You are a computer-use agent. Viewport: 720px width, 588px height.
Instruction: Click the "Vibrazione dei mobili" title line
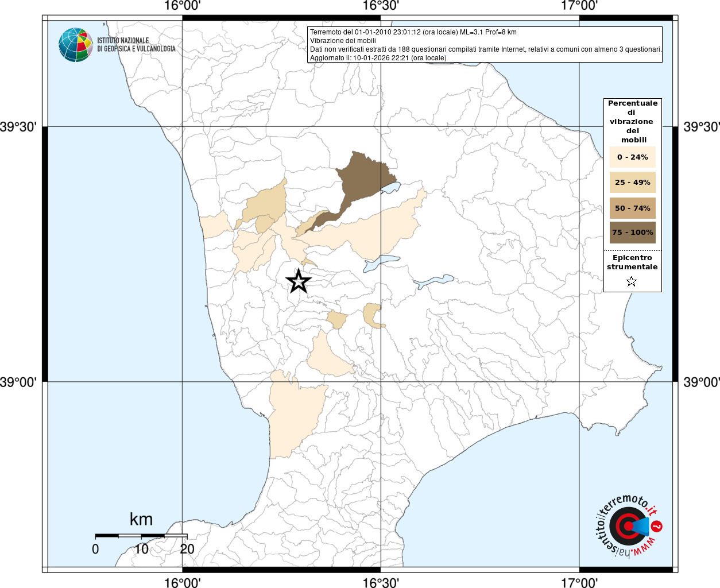[343, 41]
